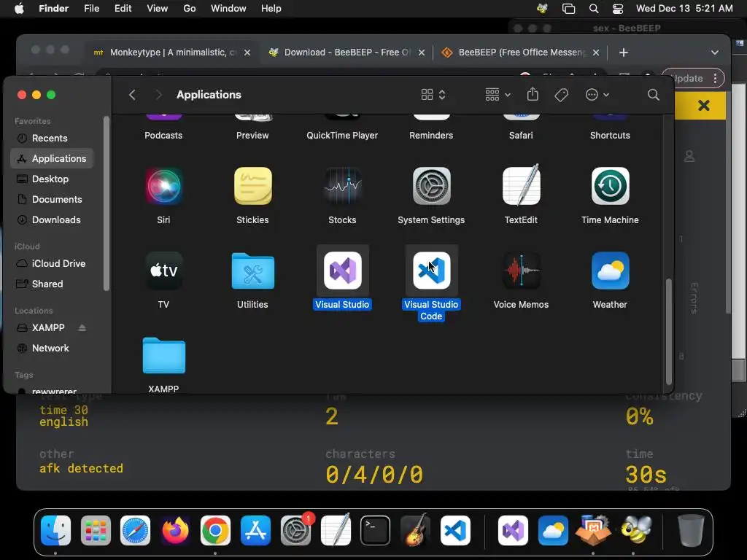Open the icon view switcher dropdown
The width and height of the screenshot is (747, 560).
433,95
